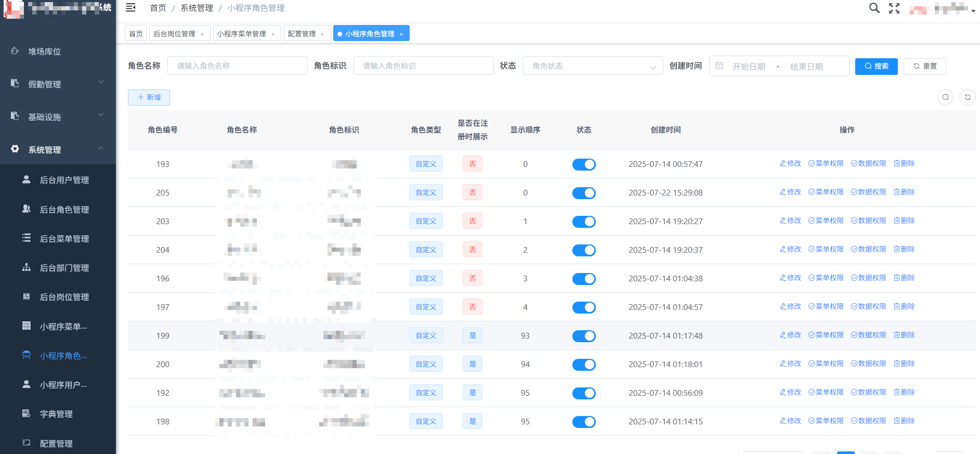This screenshot has width=980, height=454.
Task: Click 配置管理 sidebar icon
Action: point(27,443)
